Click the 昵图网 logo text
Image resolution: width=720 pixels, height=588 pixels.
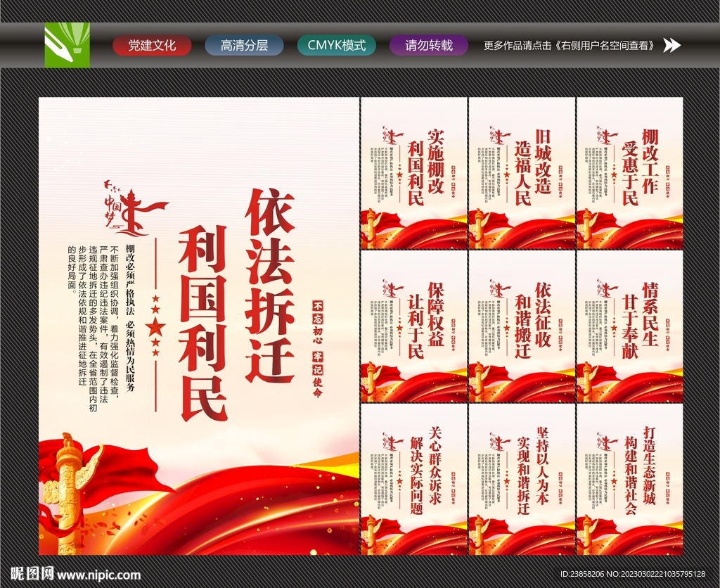point(32,574)
